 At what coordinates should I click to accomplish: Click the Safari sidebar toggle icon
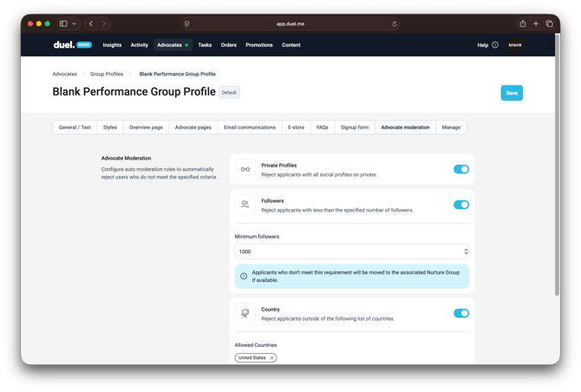63,24
